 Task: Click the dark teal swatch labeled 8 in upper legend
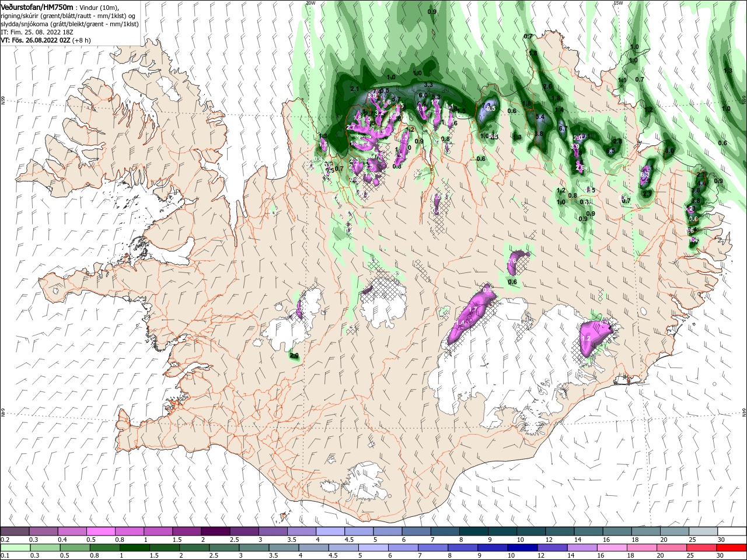pos(474,531)
